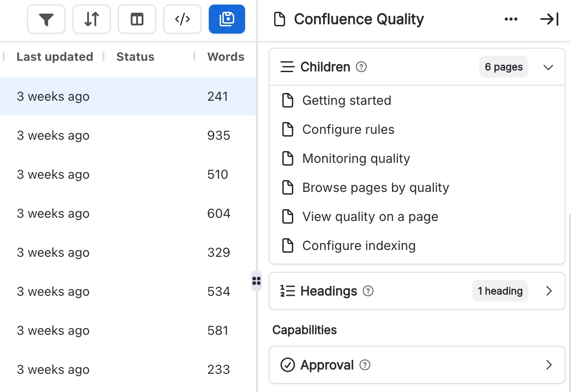Click the page icon beside Confluence Quality title
The height and width of the screenshot is (392, 571).
tap(280, 19)
